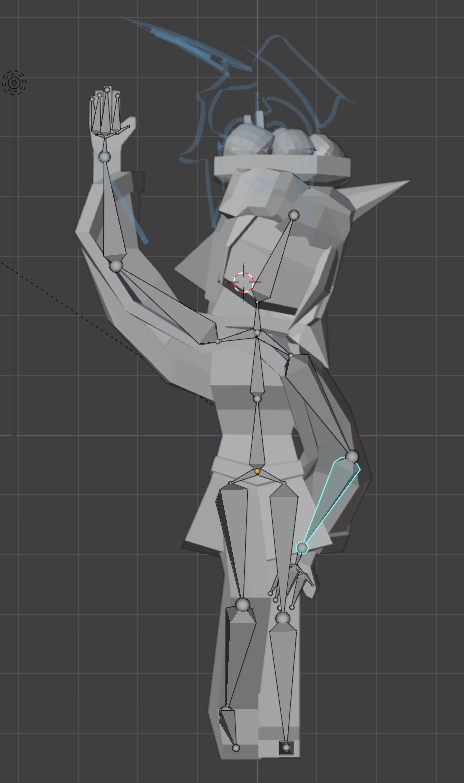This screenshot has width=464, height=783.
Task: Select the mid-spine joint sphere
Action: click(x=257, y=398)
